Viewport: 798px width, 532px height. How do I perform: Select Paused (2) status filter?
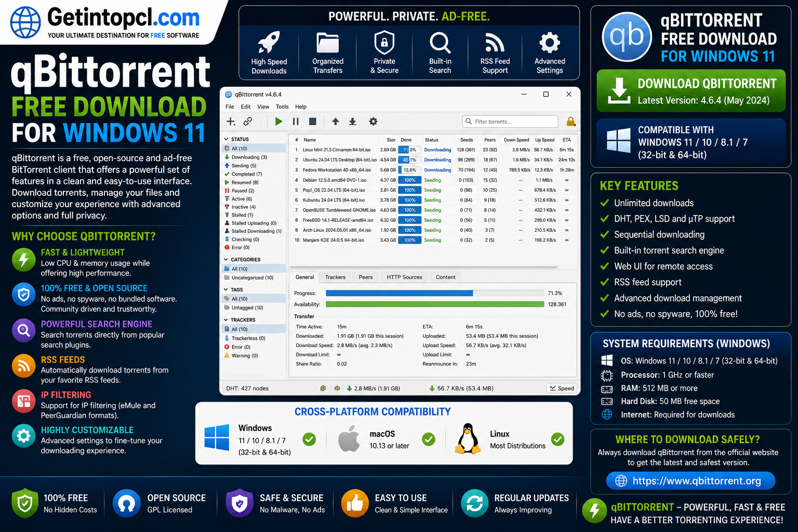(254, 191)
